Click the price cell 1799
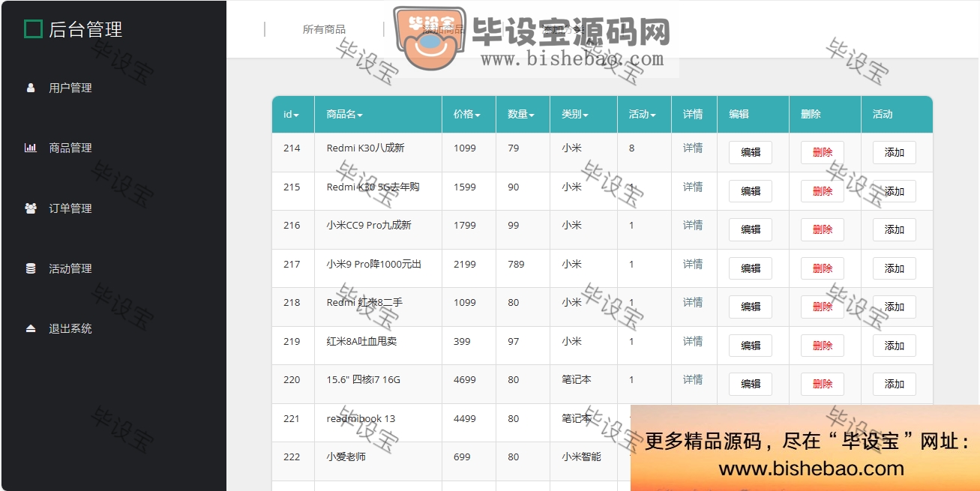Viewport: 980px width, 491px height. [465, 225]
